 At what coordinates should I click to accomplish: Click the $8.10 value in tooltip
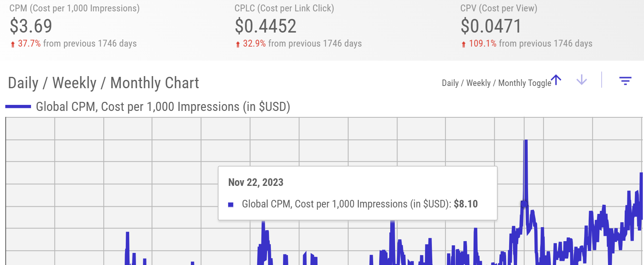[466, 204]
